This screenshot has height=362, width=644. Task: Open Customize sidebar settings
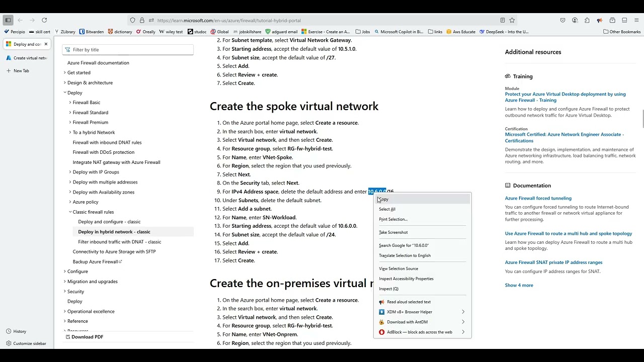pyautogui.click(x=26, y=343)
